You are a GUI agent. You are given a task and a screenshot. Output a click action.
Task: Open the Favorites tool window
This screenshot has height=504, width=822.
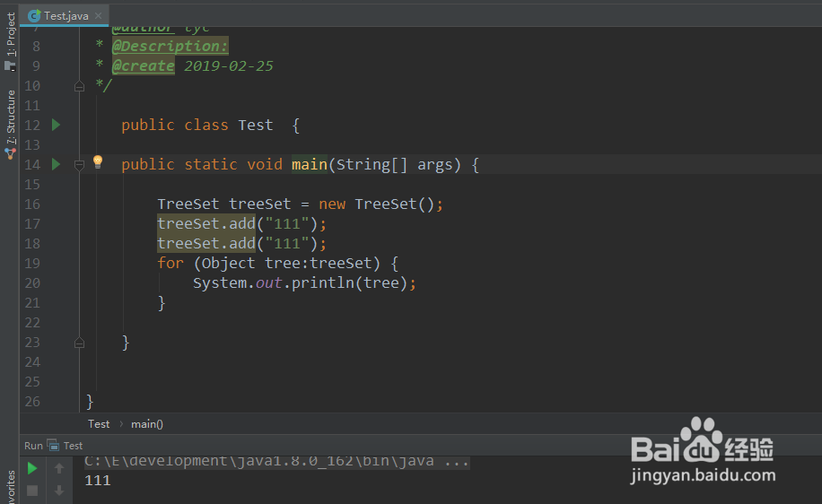[x=10, y=487]
